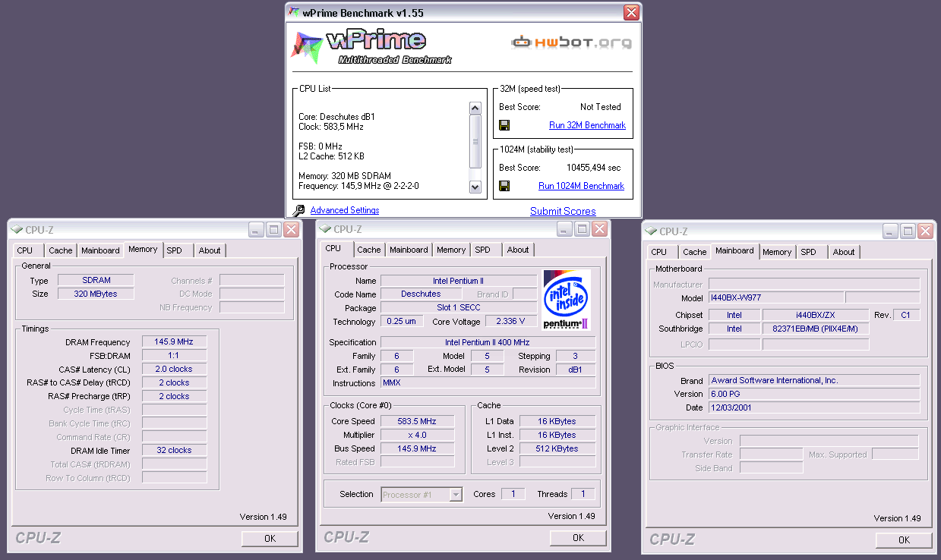941x560 pixels.
Task: Click the CPU List scrollbar thumb
Action: [x=475, y=141]
